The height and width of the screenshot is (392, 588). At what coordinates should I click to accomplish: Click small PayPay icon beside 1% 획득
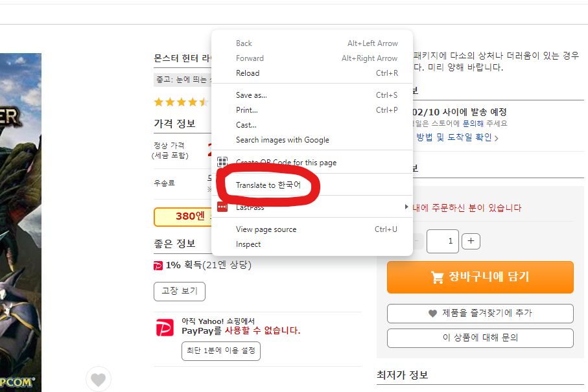tap(158, 266)
